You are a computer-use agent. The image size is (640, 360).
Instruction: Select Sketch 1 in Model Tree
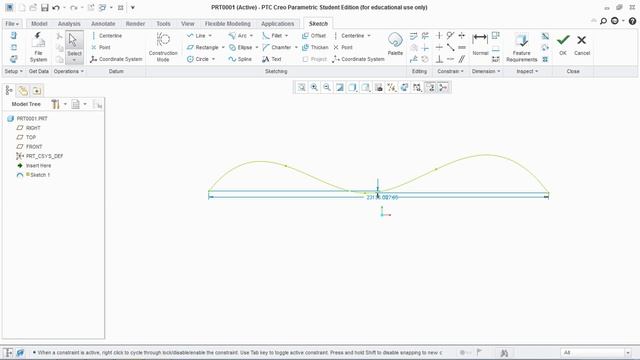click(x=34, y=175)
